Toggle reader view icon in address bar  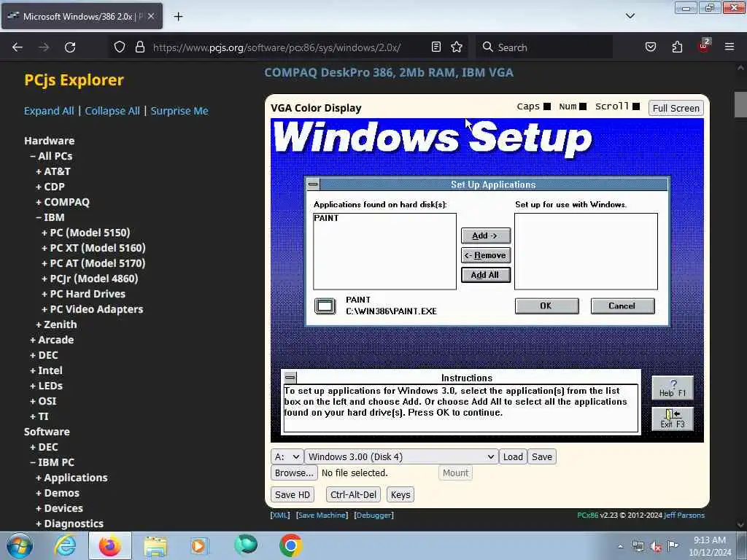(x=436, y=47)
